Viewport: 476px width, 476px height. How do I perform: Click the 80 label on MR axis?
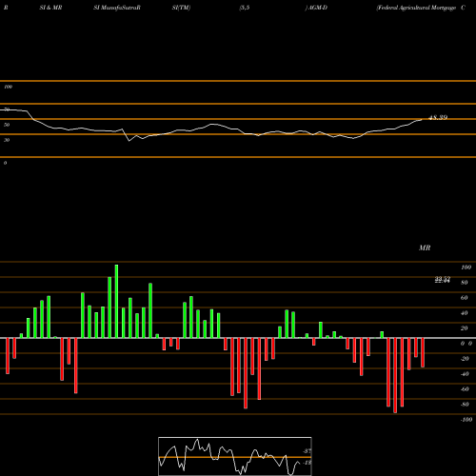(465, 283)
